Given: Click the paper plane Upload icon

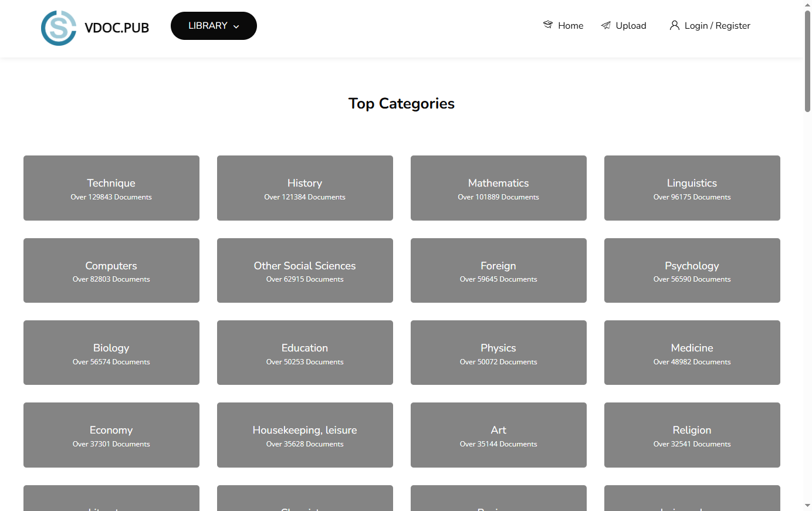Looking at the screenshot, I should (606, 25).
